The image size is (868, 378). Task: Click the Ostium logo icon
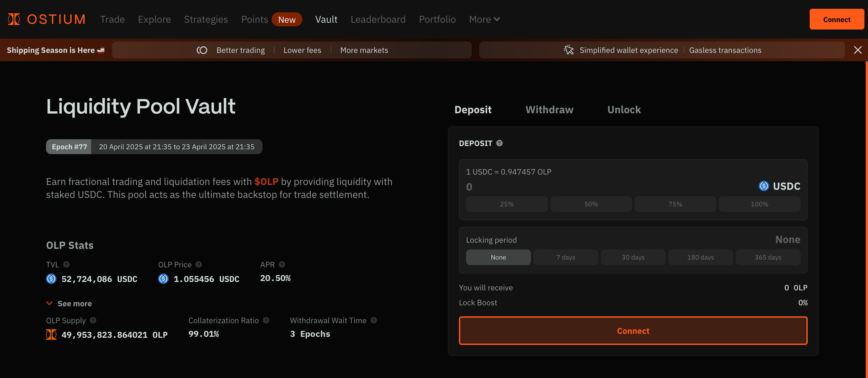[x=14, y=19]
